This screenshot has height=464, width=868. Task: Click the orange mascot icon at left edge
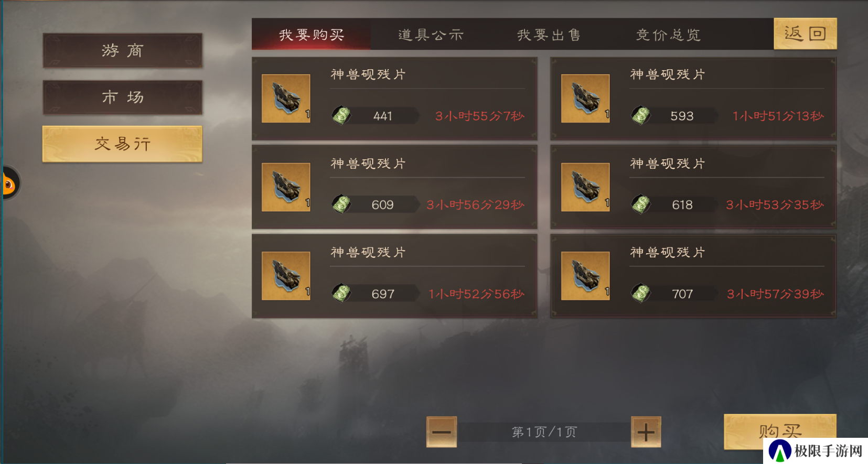(9, 184)
